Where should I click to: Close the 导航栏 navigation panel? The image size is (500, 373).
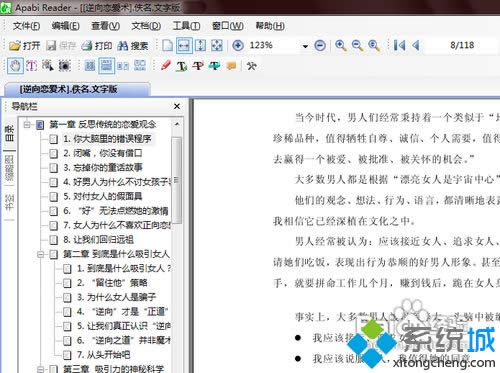177,106
